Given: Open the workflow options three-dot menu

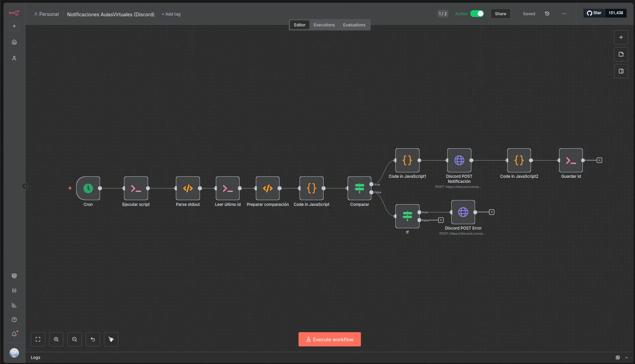Looking at the screenshot, I should coord(564,14).
